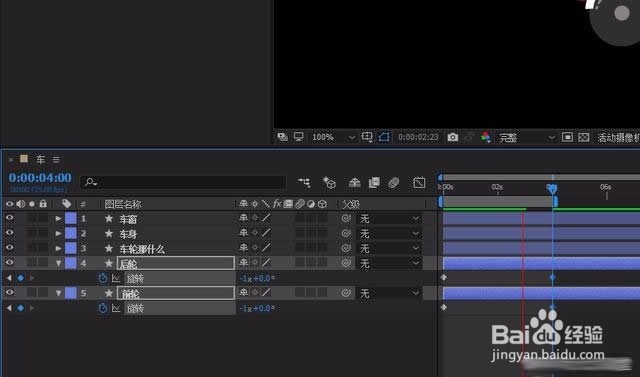Collapse the 后轮 layer properties
The image size is (640, 377).
[x=58, y=264]
